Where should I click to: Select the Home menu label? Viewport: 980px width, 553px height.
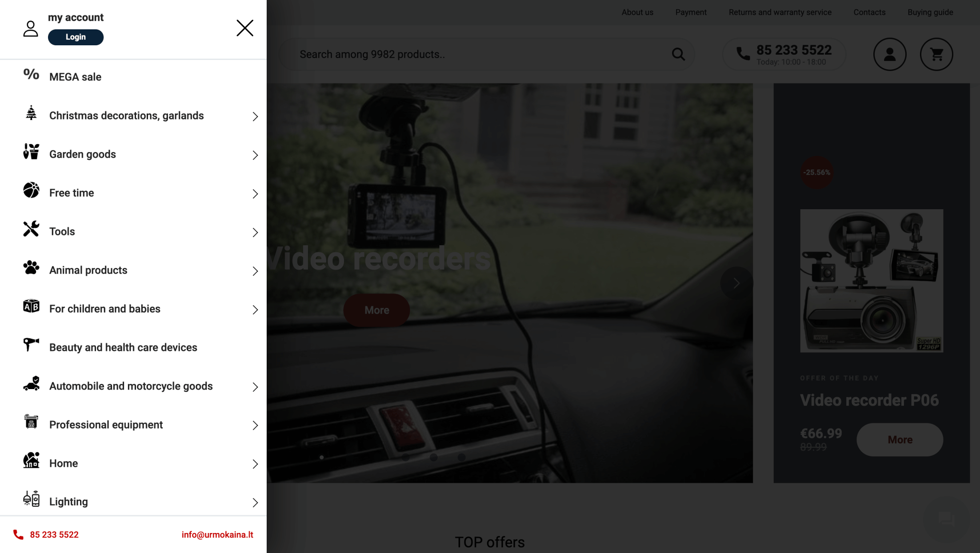tap(64, 463)
